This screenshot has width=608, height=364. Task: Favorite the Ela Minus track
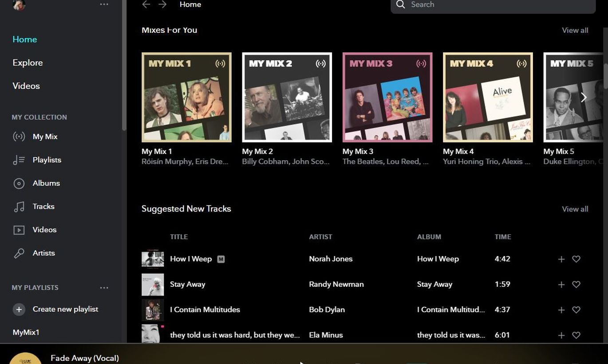tap(576, 335)
